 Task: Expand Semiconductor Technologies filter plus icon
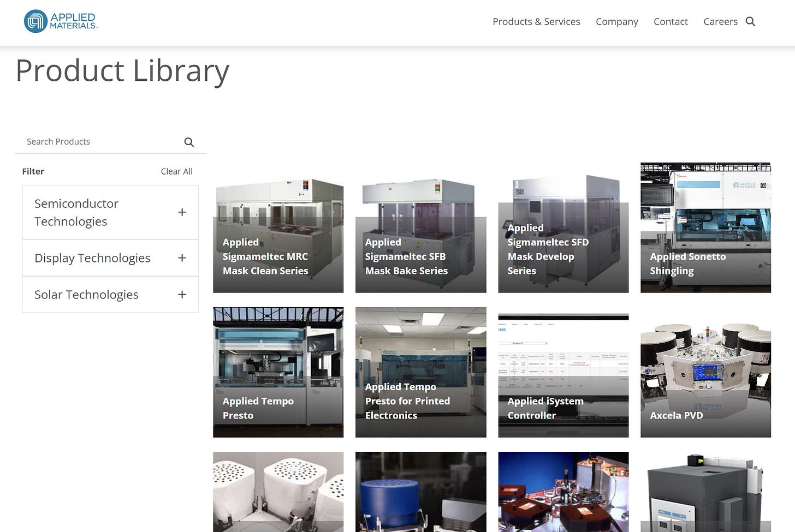point(182,212)
